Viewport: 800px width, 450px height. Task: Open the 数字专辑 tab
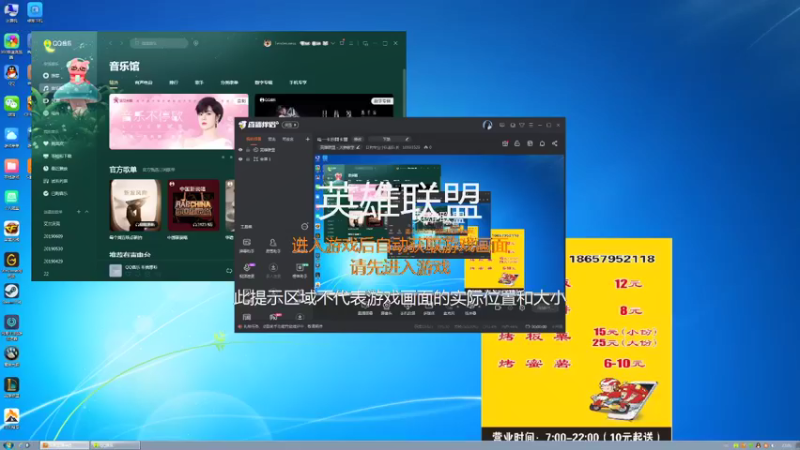pyautogui.click(x=264, y=82)
